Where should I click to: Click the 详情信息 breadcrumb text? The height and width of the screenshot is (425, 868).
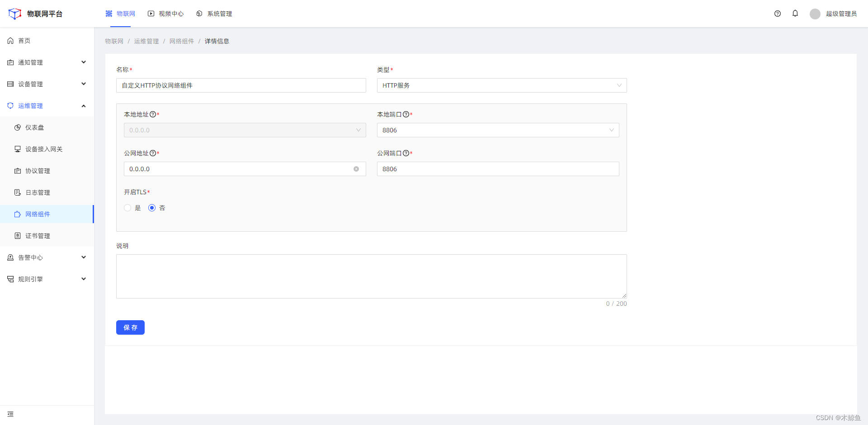[217, 41]
